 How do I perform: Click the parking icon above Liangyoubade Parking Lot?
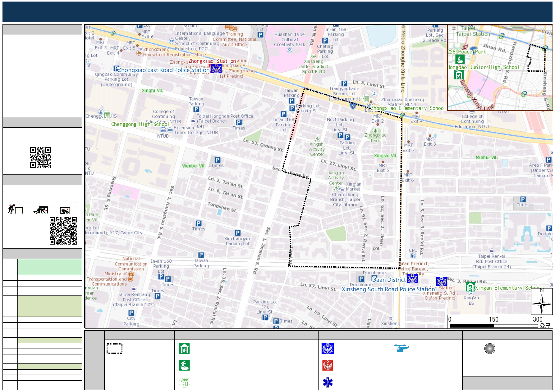point(344,83)
